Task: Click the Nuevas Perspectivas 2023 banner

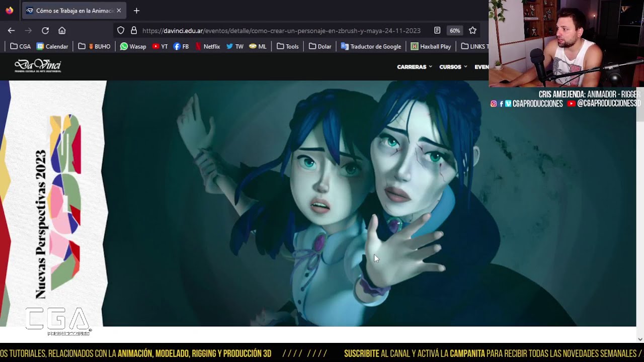Action: pyautogui.click(x=53, y=204)
